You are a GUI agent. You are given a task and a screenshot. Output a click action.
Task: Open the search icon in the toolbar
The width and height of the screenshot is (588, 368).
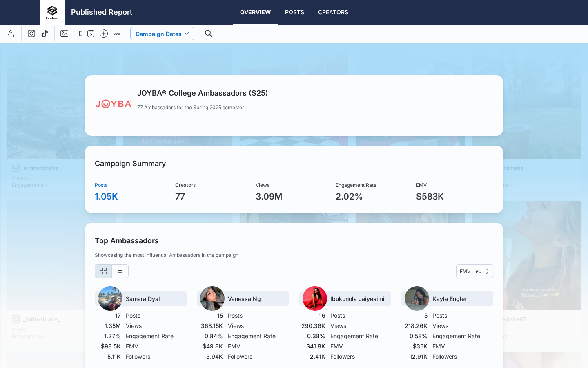(209, 34)
